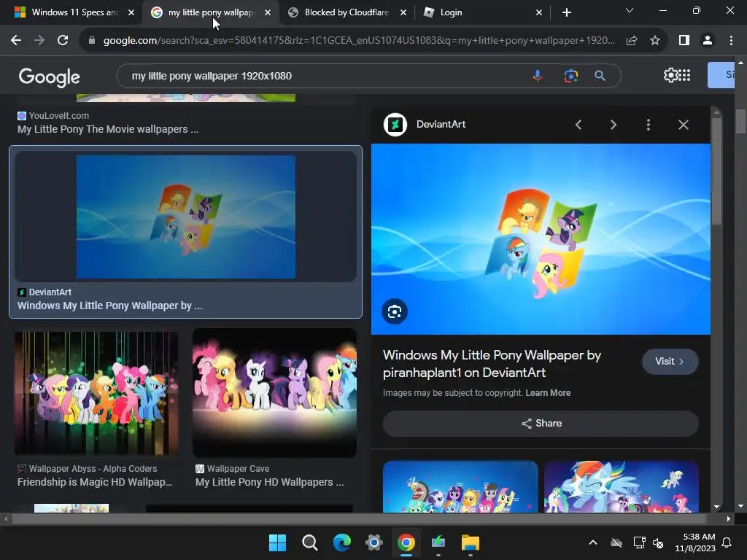The image size is (747, 560).
Task: Open a new browser tab
Action: point(566,12)
